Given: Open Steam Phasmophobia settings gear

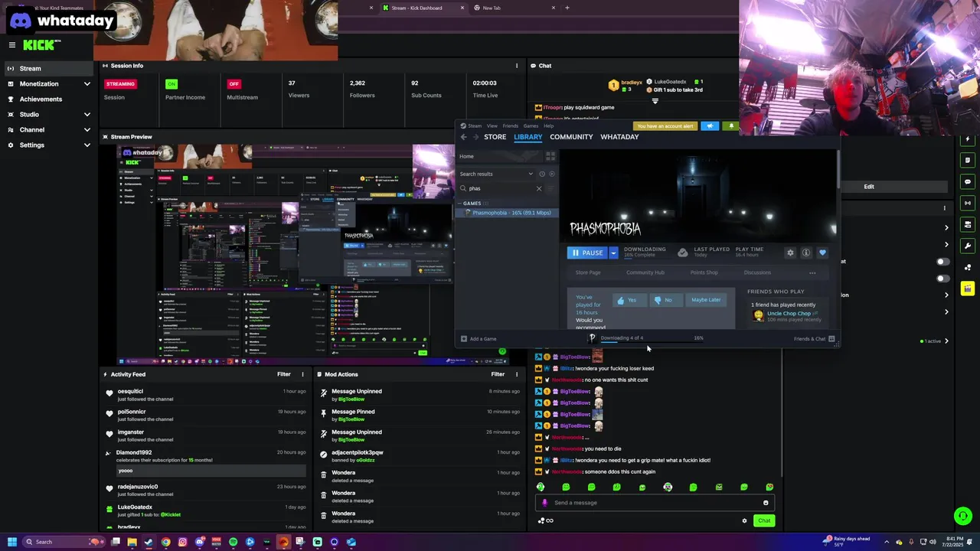Looking at the screenshot, I should pos(790,253).
